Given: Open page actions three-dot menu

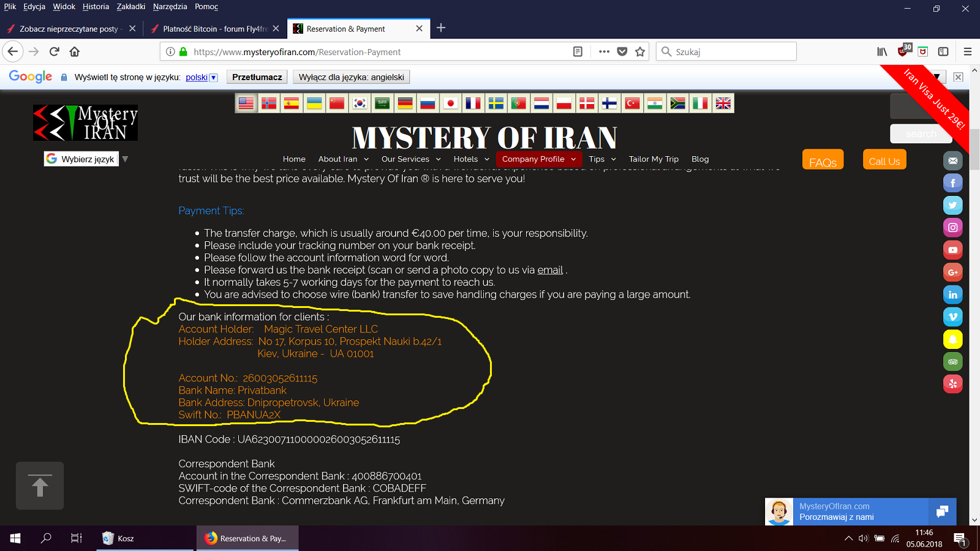Looking at the screenshot, I should click(x=604, y=52).
